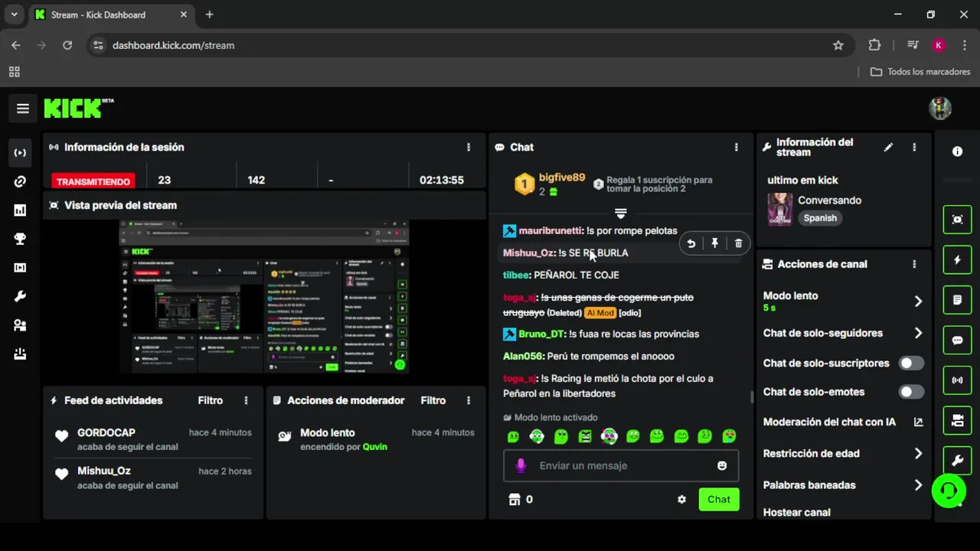The width and height of the screenshot is (980, 551).
Task: Click the Conversando category thumbnail
Action: [780, 209]
